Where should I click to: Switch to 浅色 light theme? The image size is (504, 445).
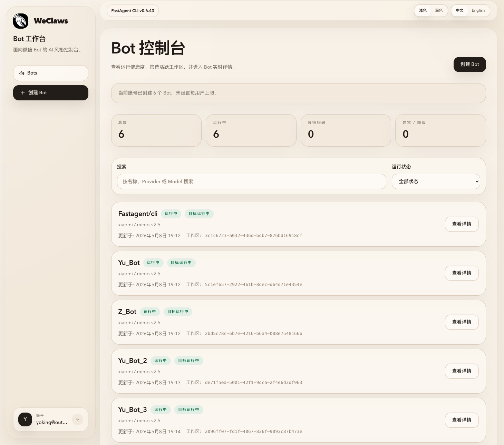[423, 11]
